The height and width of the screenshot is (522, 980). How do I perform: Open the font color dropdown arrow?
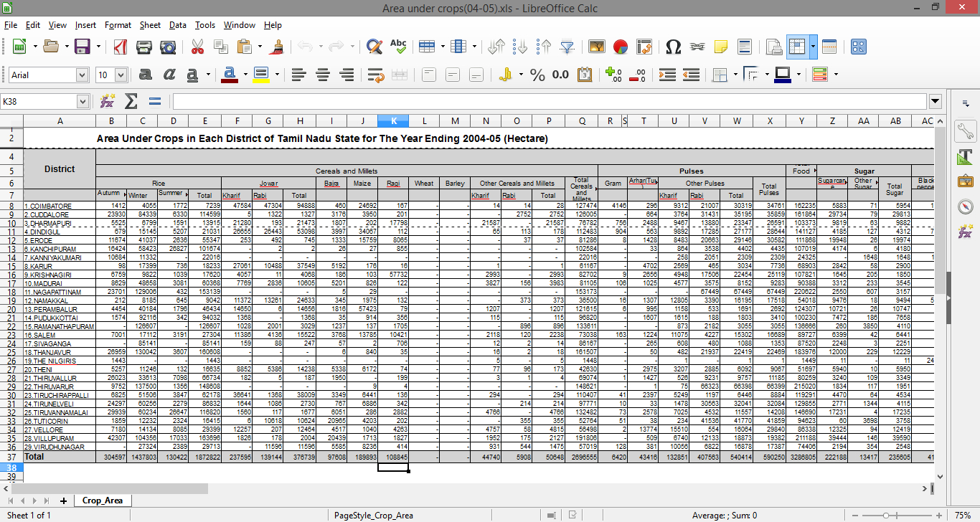point(244,74)
